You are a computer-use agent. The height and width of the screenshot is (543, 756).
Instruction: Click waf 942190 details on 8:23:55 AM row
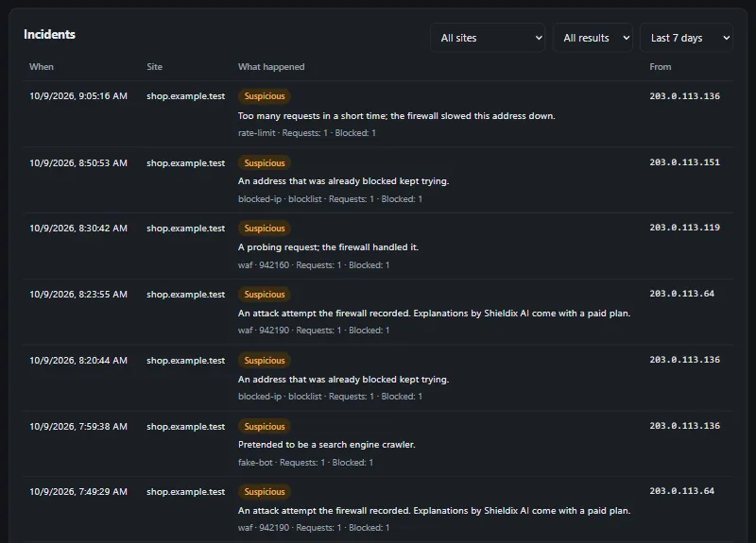(314, 331)
